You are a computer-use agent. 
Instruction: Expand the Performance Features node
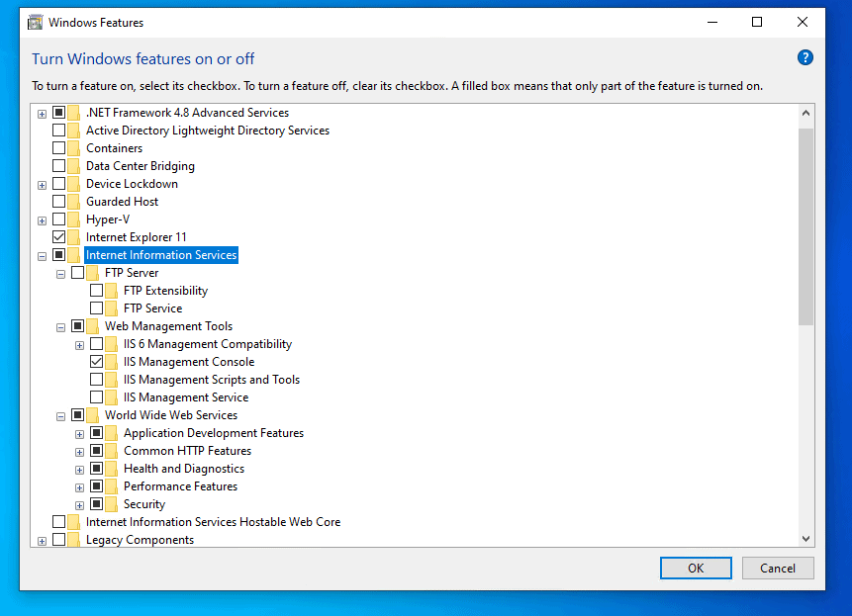click(x=79, y=487)
